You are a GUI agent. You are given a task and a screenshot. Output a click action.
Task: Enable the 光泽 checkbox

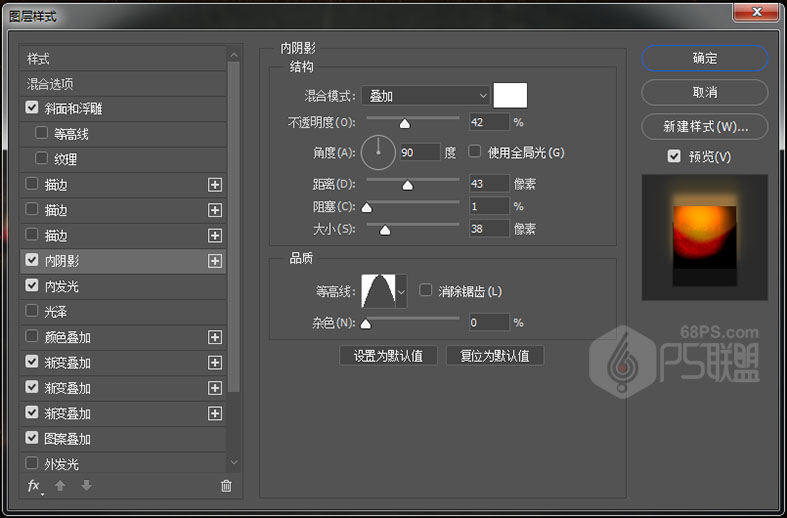[x=32, y=311]
